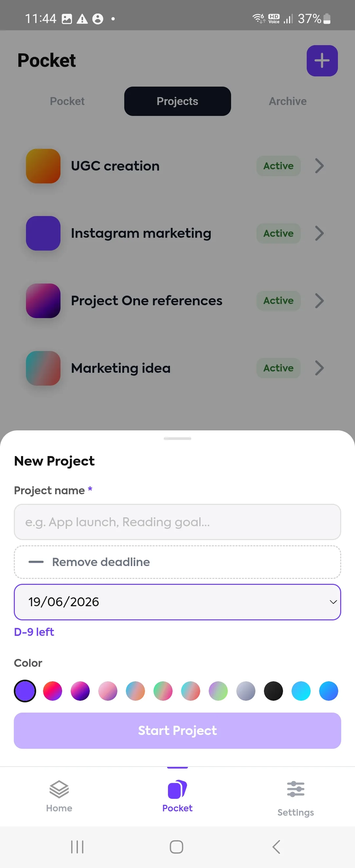Focus the Project name input field
Screen dimensions: 355x868
pos(177,522)
